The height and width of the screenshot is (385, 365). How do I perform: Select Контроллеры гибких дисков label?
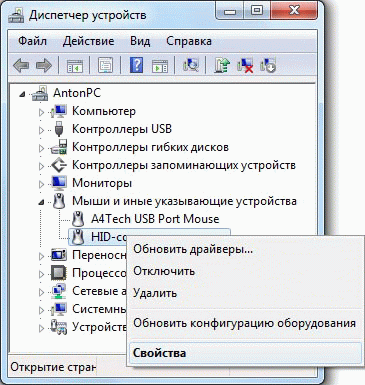click(x=150, y=147)
